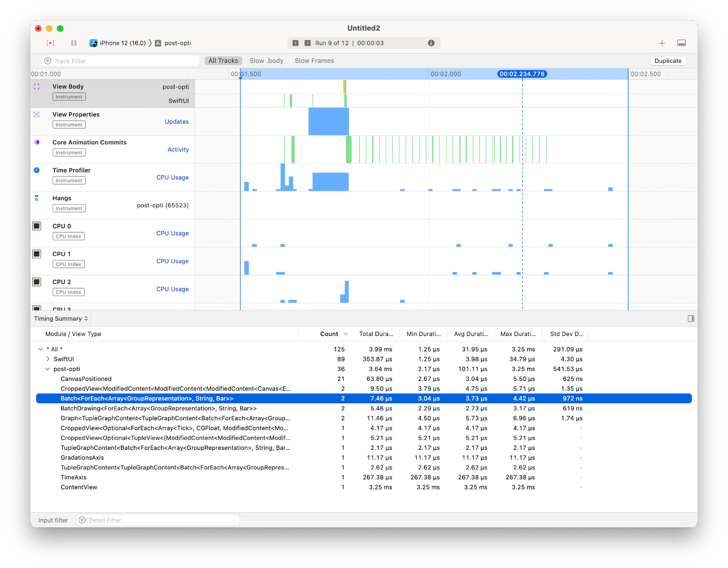Switch to the Slow .body tab
The width and height of the screenshot is (728, 568).
pos(267,60)
